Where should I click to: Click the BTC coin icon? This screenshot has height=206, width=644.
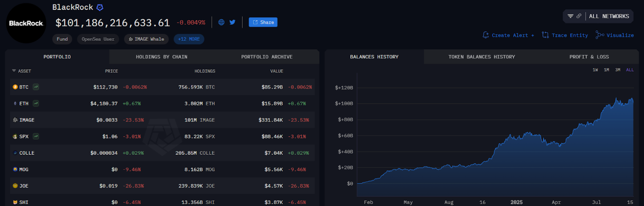(15, 87)
